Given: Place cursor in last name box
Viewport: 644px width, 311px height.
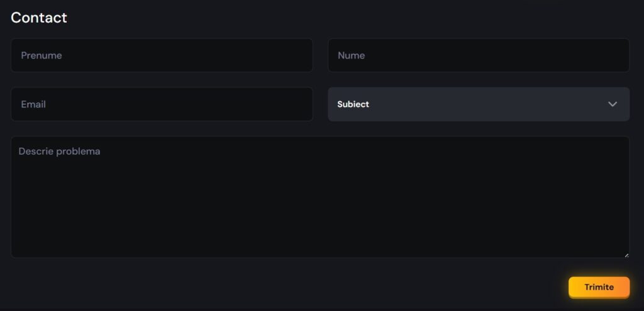Looking at the screenshot, I should point(478,55).
